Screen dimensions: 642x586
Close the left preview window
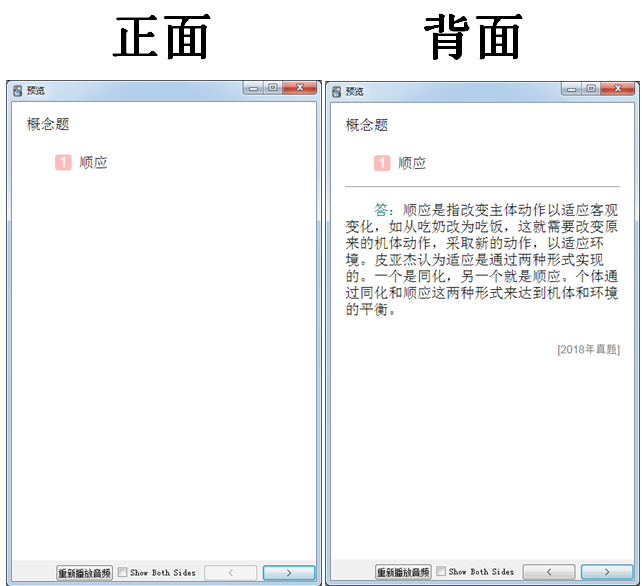tap(300, 88)
